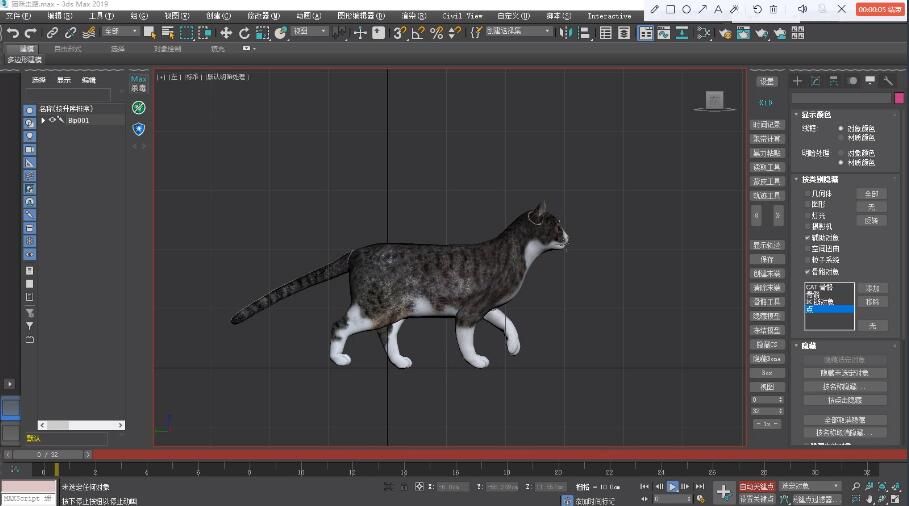909x506 pixels.
Task: Click the 全部取消隐藏 button
Action: point(845,420)
